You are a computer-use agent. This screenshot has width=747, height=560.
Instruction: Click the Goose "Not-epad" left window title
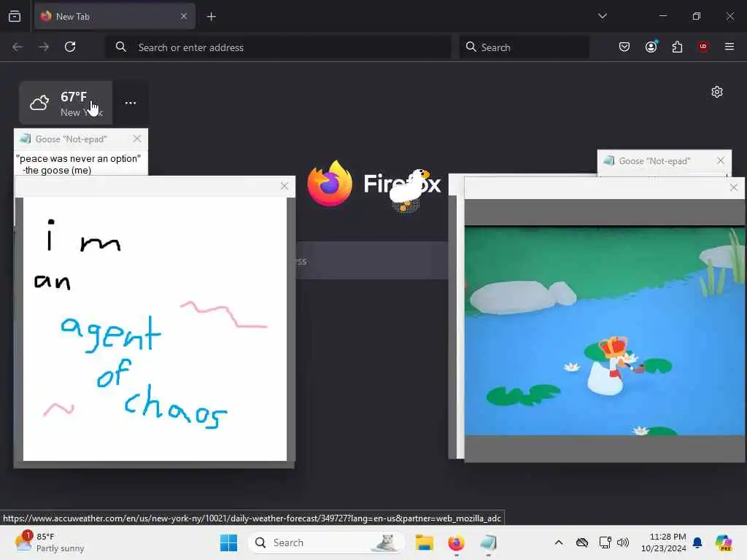71,139
